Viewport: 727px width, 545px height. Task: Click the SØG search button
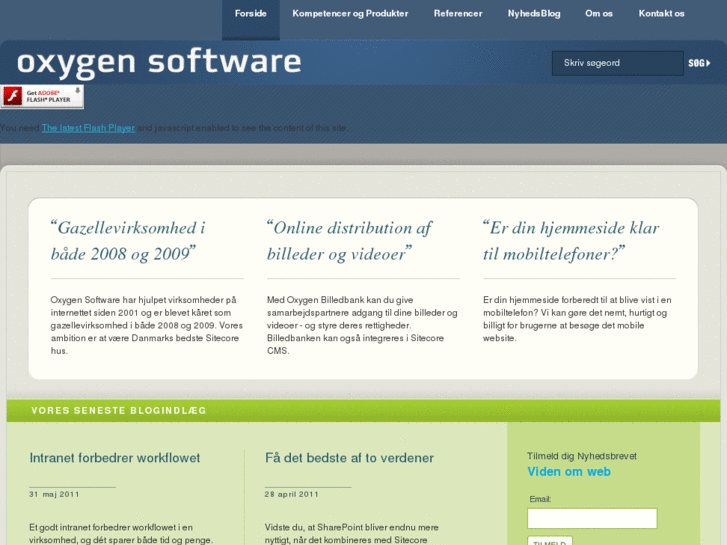pyautogui.click(x=699, y=63)
